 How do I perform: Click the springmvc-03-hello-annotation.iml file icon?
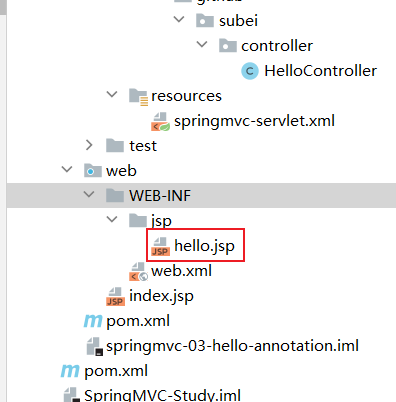(94, 347)
